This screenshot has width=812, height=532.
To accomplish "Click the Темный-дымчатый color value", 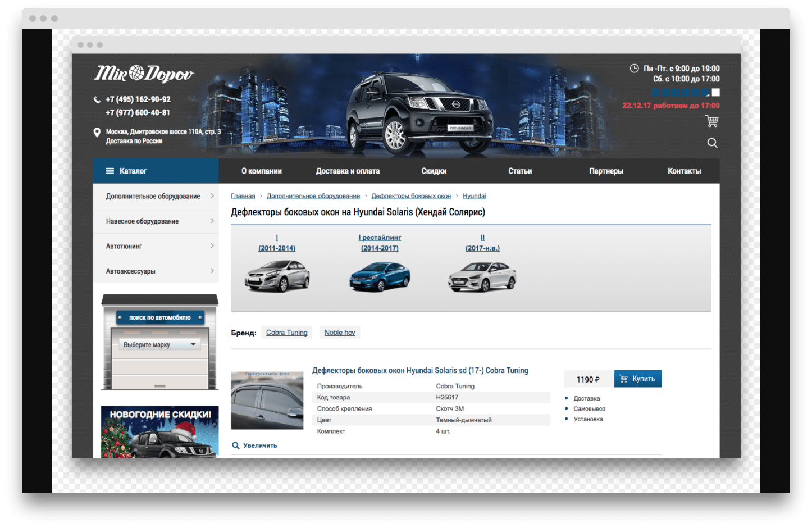I will pyautogui.click(x=464, y=420).
